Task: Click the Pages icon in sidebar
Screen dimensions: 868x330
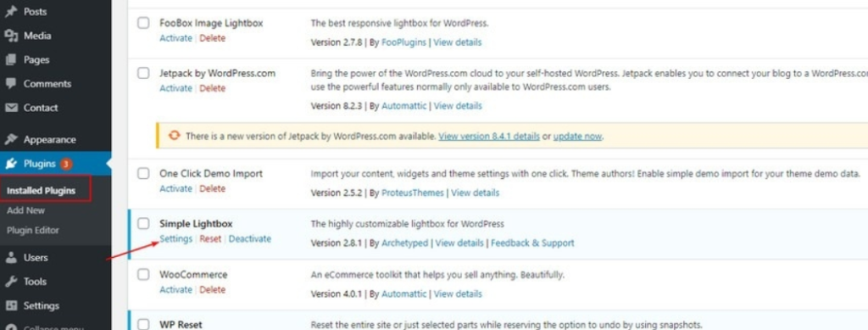Action: [x=11, y=59]
